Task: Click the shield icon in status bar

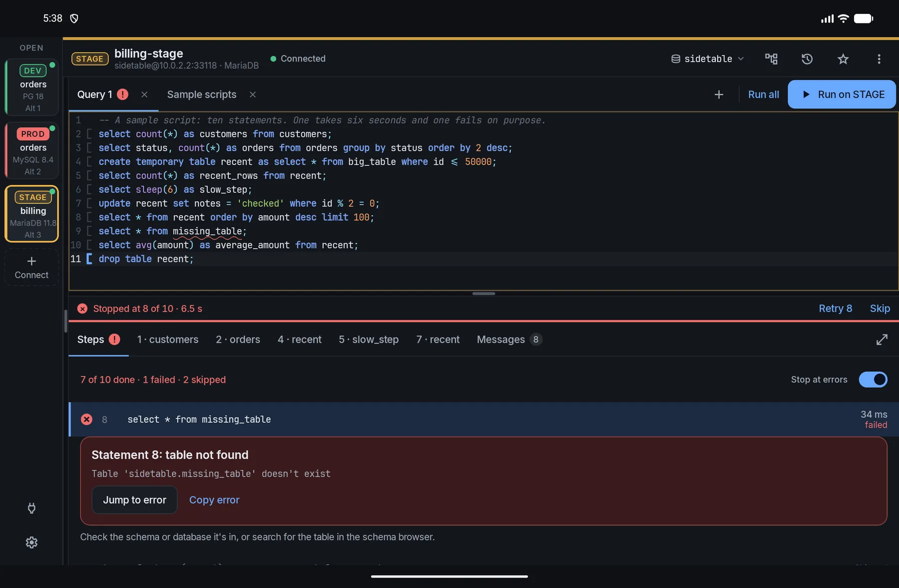Action: (x=74, y=18)
